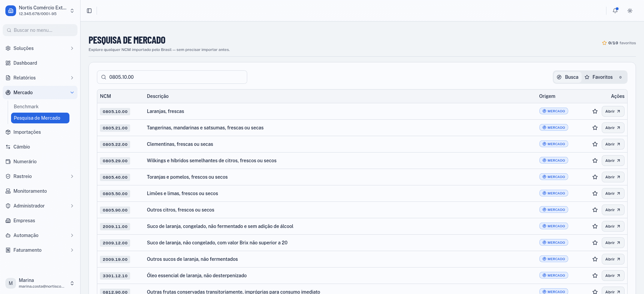Click the Empresas building icon
644x294 pixels.
8,221
